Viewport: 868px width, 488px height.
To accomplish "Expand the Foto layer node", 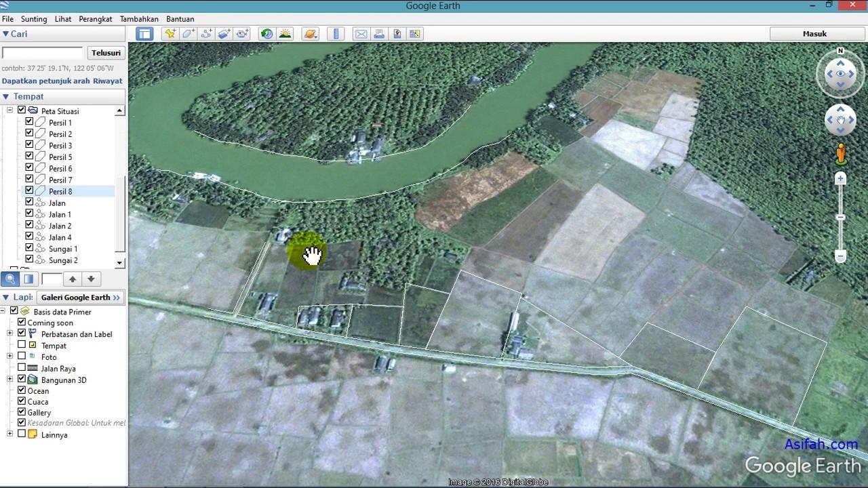I will coord(10,357).
